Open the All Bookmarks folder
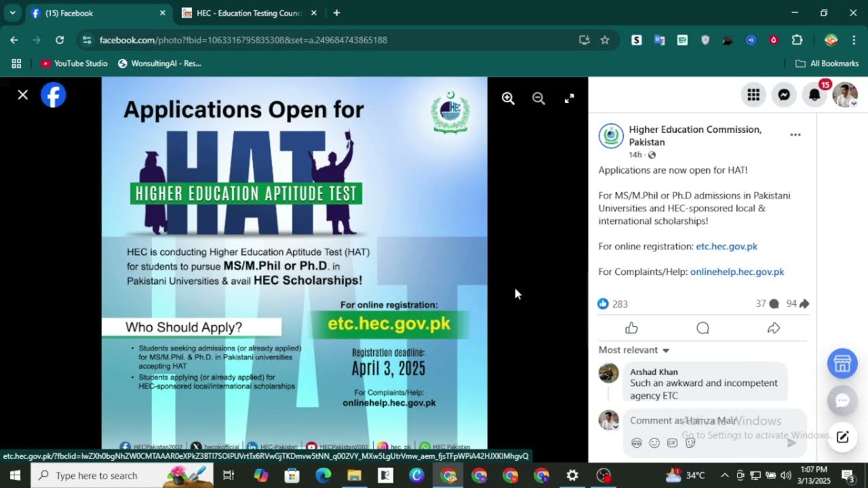 click(x=827, y=64)
